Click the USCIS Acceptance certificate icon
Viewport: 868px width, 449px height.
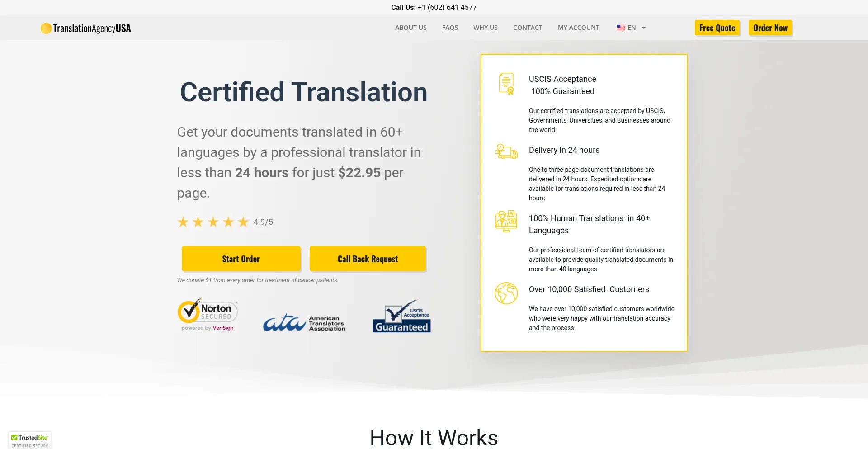click(506, 84)
